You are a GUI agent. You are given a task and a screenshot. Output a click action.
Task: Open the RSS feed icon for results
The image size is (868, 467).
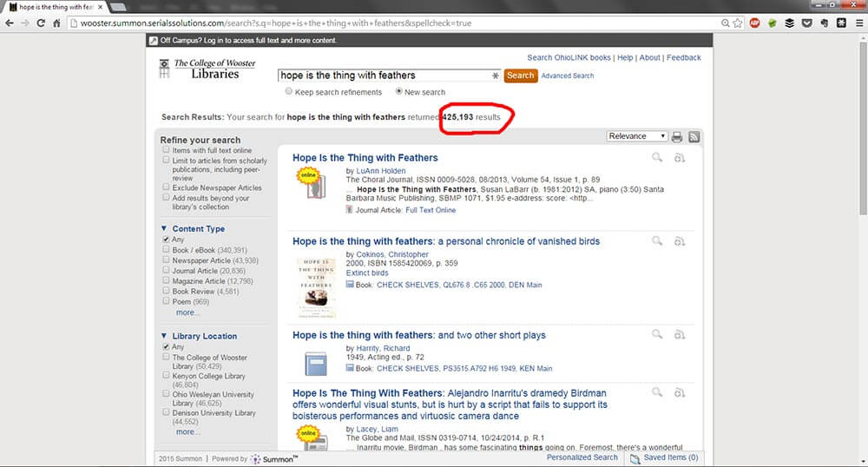(694, 136)
